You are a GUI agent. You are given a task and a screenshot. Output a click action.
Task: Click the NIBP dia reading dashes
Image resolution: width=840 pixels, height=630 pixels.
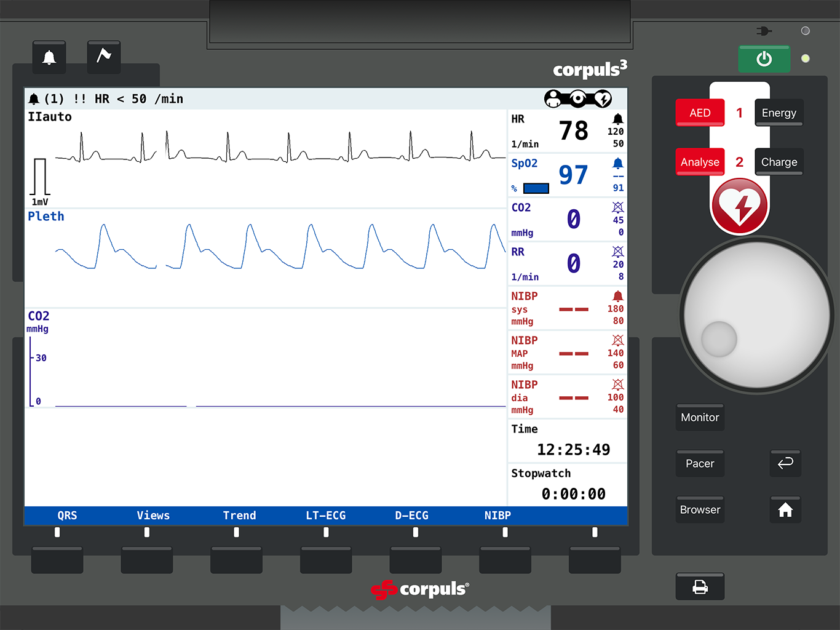tap(574, 398)
